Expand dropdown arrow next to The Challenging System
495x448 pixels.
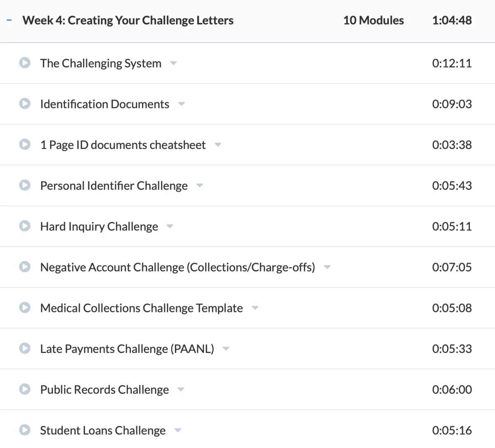coord(174,63)
